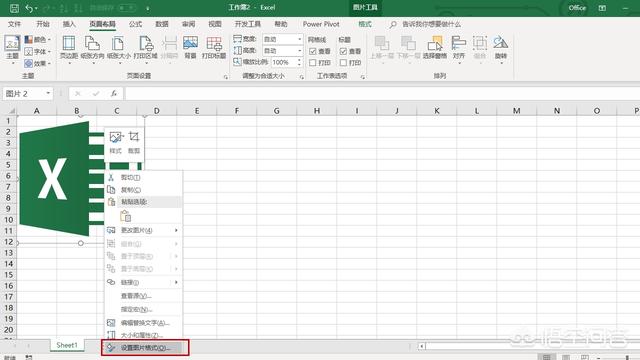Expand Sheet Options (工作表选项) dialog launcher
The height and width of the screenshot is (360, 640).
click(362, 77)
